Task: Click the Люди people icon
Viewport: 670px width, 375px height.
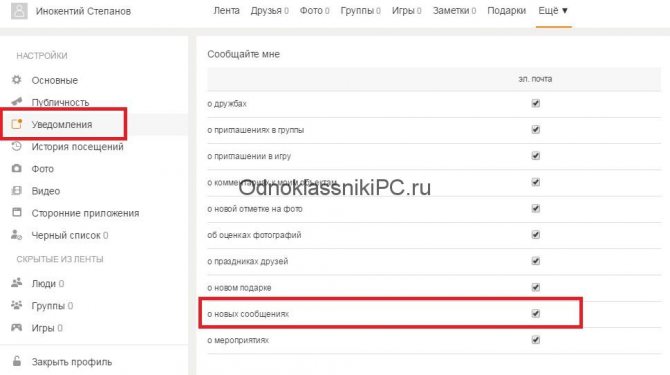Action: pyautogui.click(x=17, y=283)
